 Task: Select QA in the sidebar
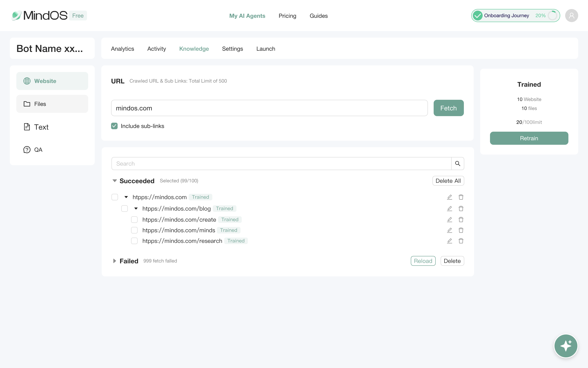tap(52, 150)
